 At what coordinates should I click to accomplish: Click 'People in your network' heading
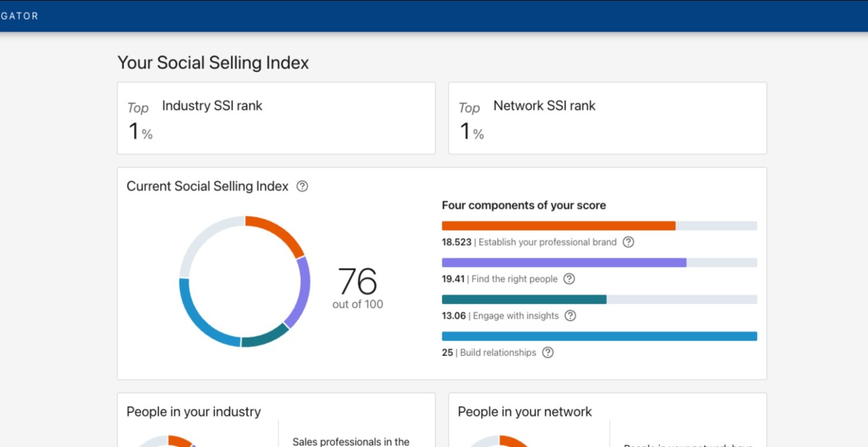click(x=525, y=412)
